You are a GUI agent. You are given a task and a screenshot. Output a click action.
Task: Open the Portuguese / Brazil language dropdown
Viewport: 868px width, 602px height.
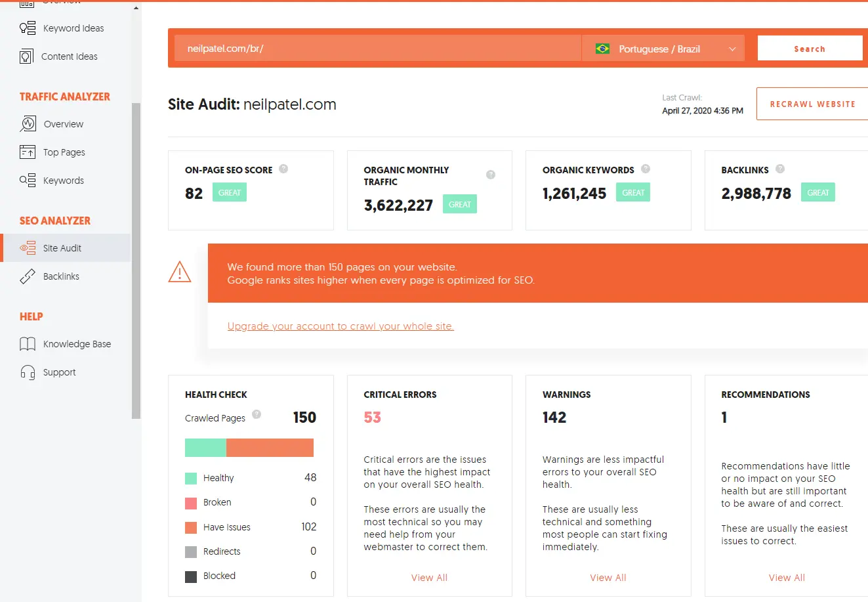coord(663,49)
